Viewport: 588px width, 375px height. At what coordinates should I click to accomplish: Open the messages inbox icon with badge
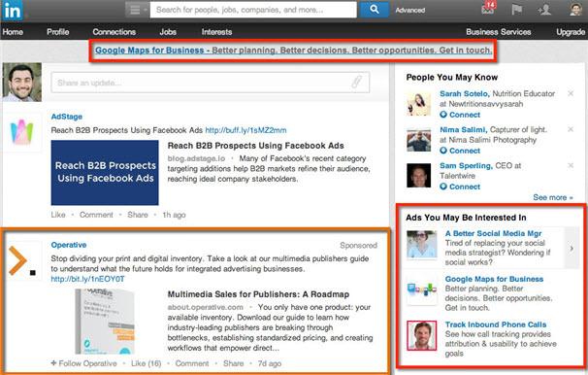[488, 8]
